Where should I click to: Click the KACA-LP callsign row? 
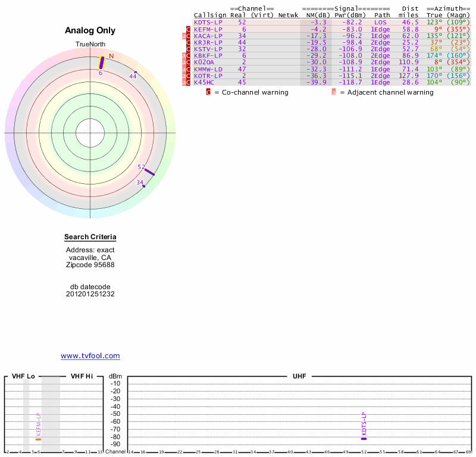(x=208, y=36)
